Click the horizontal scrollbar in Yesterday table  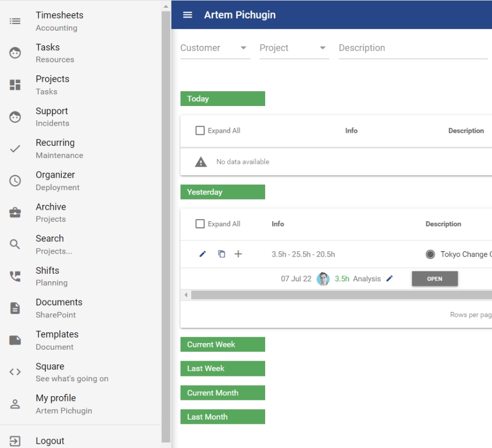coord(339,295)
